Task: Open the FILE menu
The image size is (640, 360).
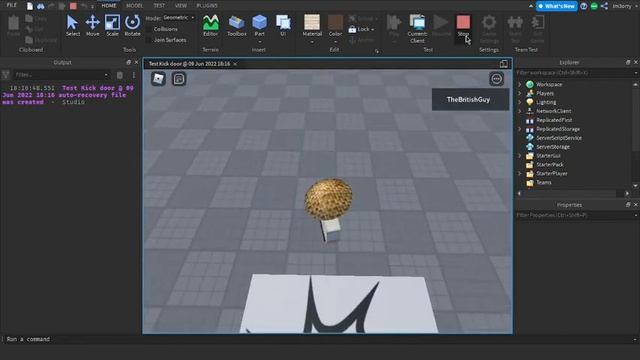Action: click(11, 6)
